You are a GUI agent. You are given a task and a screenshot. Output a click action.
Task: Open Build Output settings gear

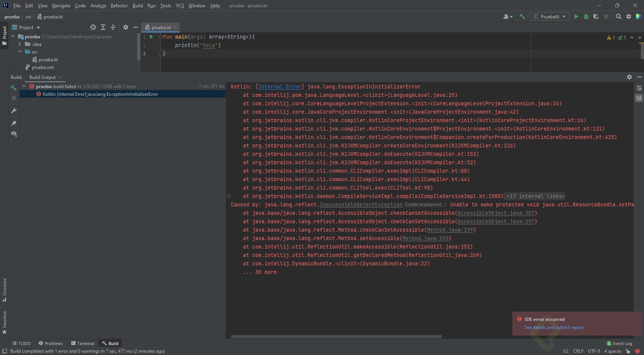629,77
